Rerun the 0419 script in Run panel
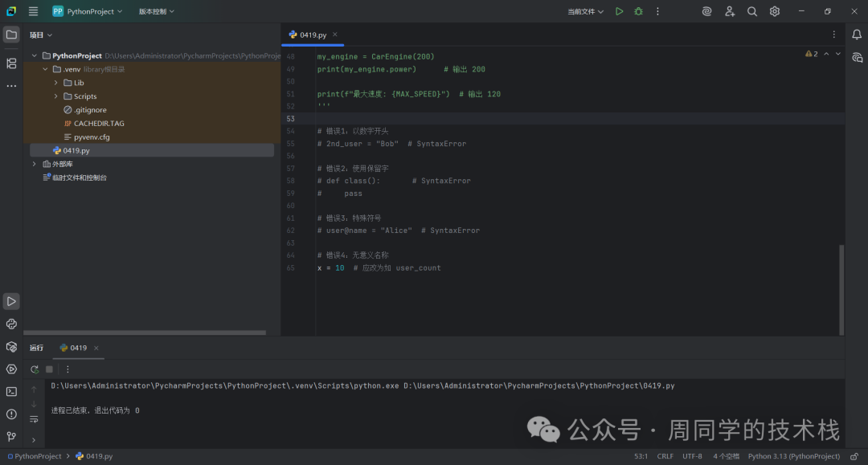 pyautogui.click(x=35, y=369)
